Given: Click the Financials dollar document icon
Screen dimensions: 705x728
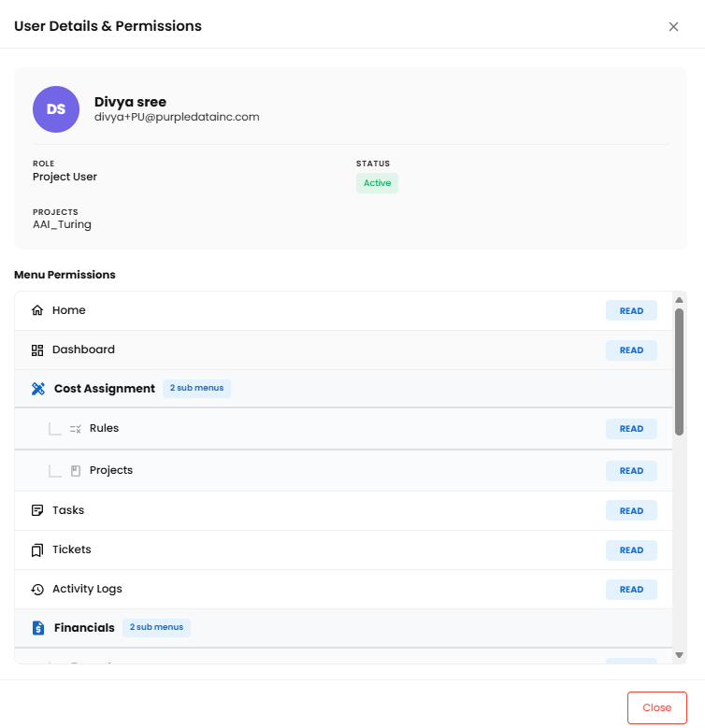Looking at the screenshot, I should pos(38,628).
